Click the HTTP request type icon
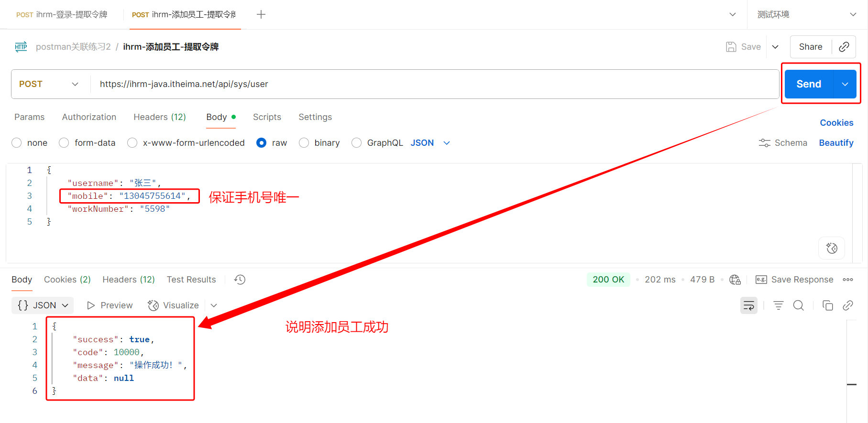 tap(21, 47)
